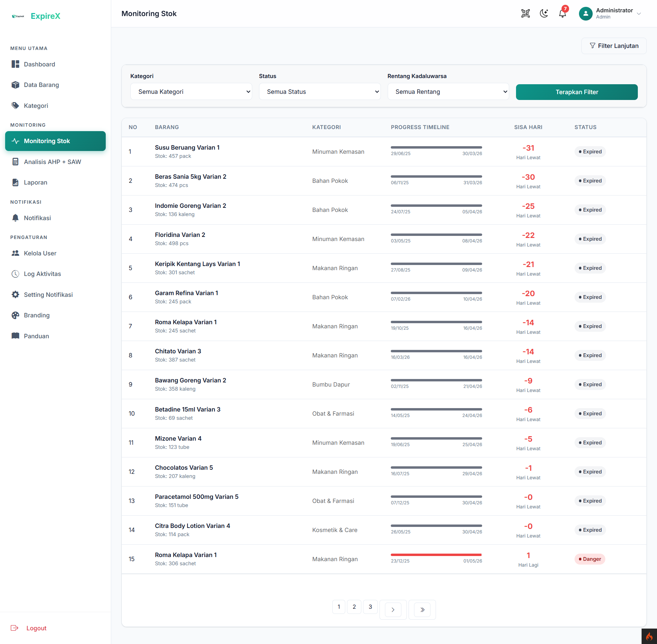Select Keripik Kentang Lays Varian 1
Viewport: 657px width, 644px height.
197,264
